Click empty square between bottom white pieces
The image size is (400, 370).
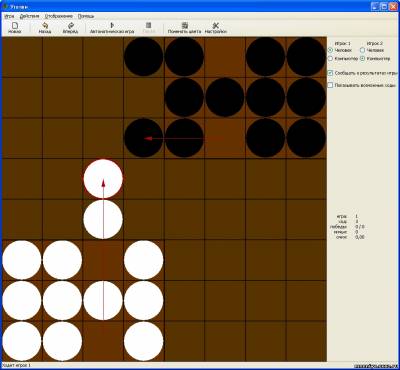[103, 341]
